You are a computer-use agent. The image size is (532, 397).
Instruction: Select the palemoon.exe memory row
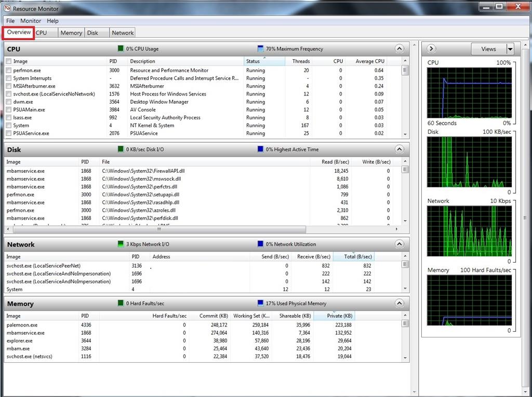click(203, 325)
